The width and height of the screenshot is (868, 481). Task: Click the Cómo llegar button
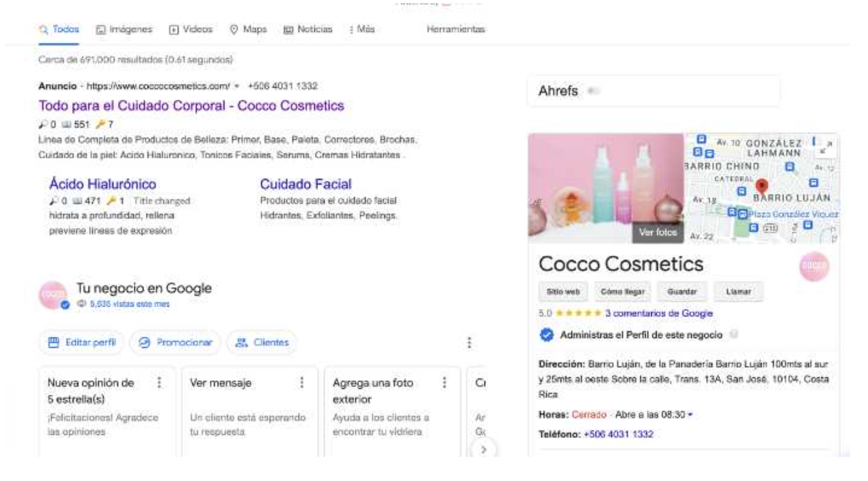pos(623,291)
